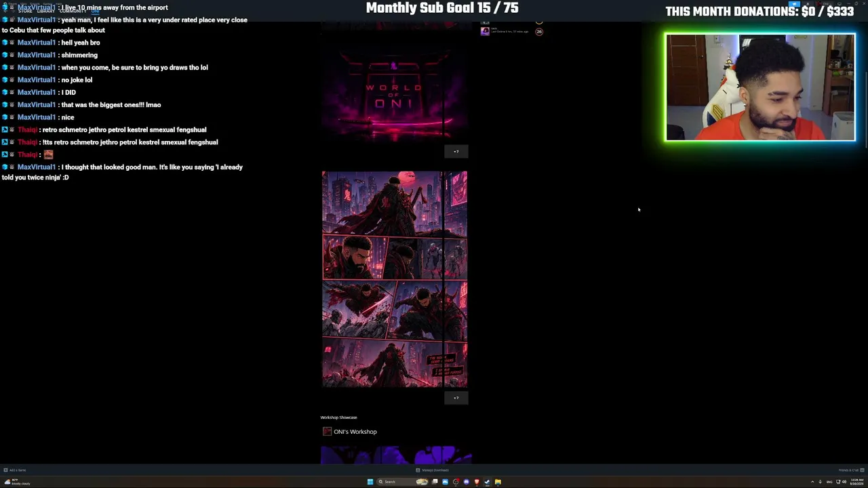Open the red samurai comic artwork
Screen dimensions: 868x488
[x=395, y=279]
